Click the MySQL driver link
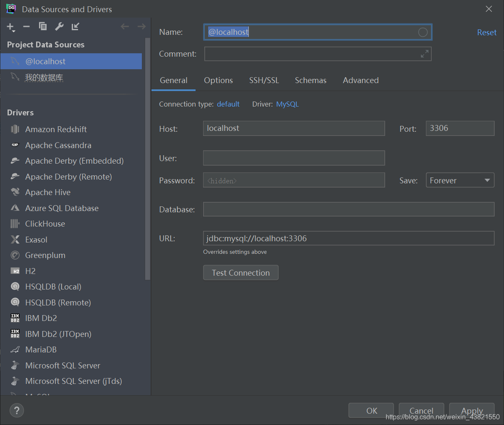Image resolution: width=504 pixels, height=425 pixels. tap(287, 104)
